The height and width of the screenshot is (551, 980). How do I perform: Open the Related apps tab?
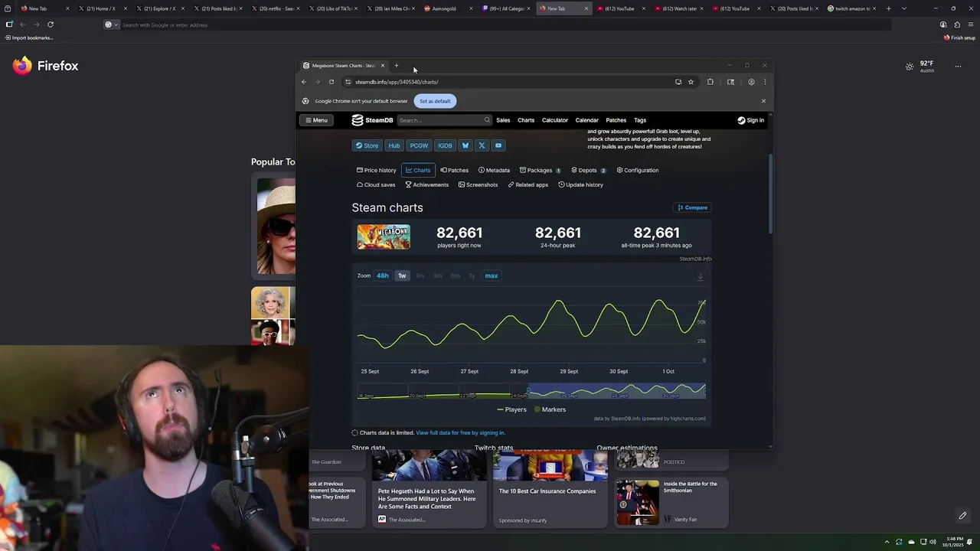click(528, 184)
